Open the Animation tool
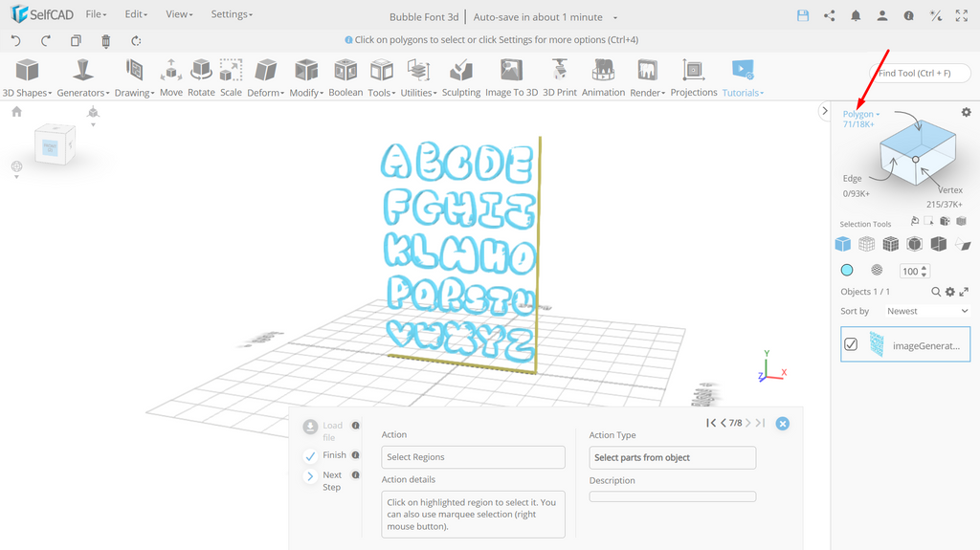The height and width of the screenshot is (550, 980). point(603,78)
